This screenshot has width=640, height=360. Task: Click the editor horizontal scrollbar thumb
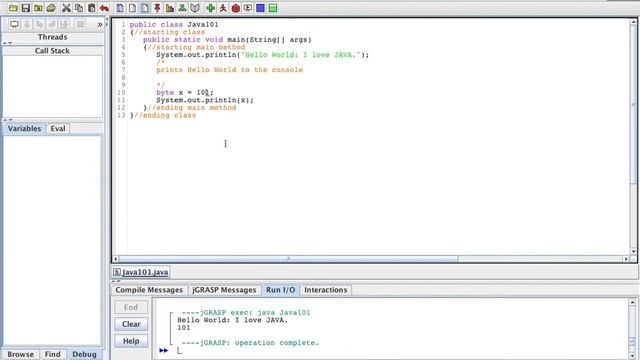coord(289,259)
